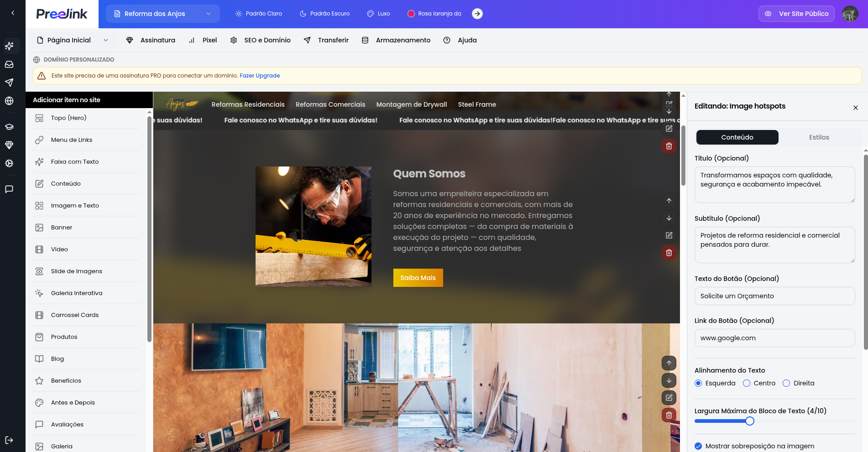
Task: Open the graduation cap icon in left rail
Action: [9, 127]
